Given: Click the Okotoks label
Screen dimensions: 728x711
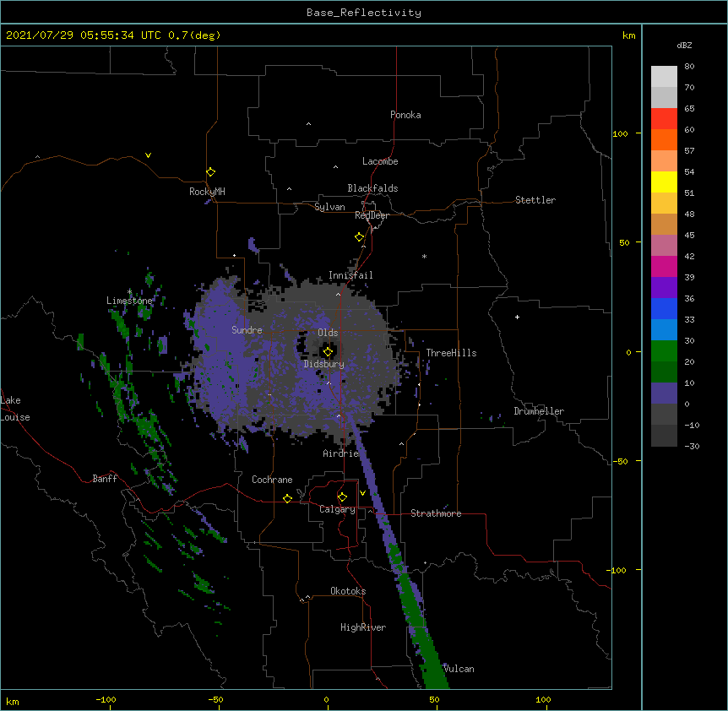Looking at the screenshot, I should tap(348, 591).
